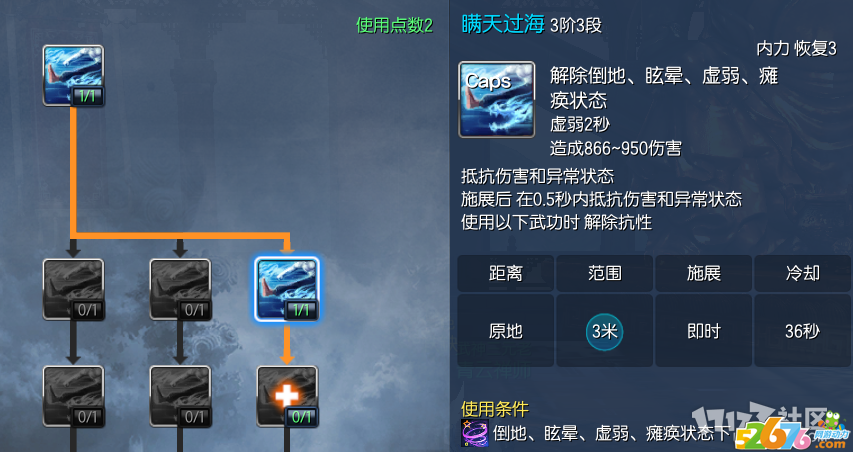
Task: Click the 范围 column header
Action: click(x=604, y=274)
